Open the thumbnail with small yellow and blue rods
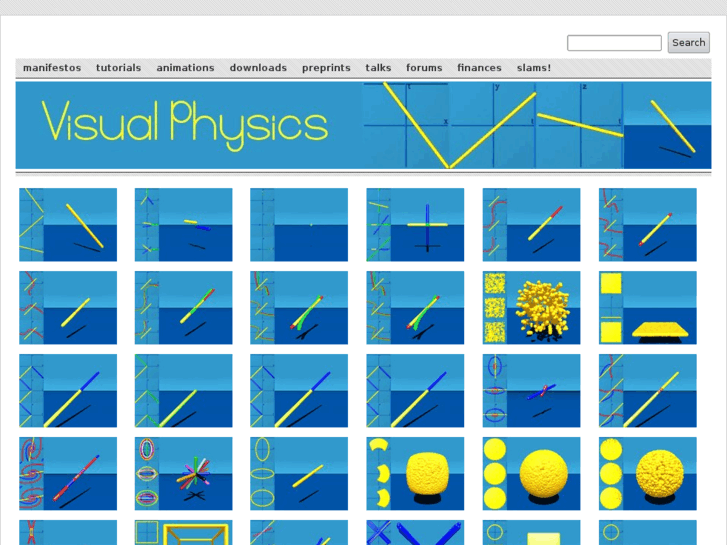 click(183, 224)
